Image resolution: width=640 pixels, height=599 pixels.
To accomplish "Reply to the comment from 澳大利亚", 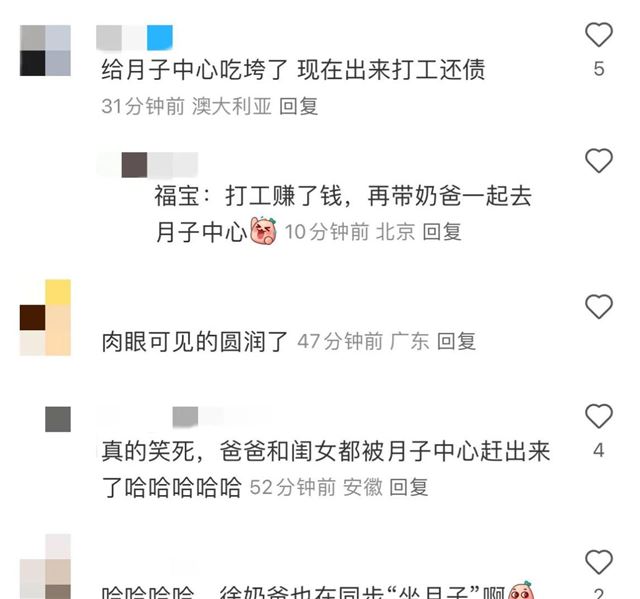I will [x=298, y=106].
